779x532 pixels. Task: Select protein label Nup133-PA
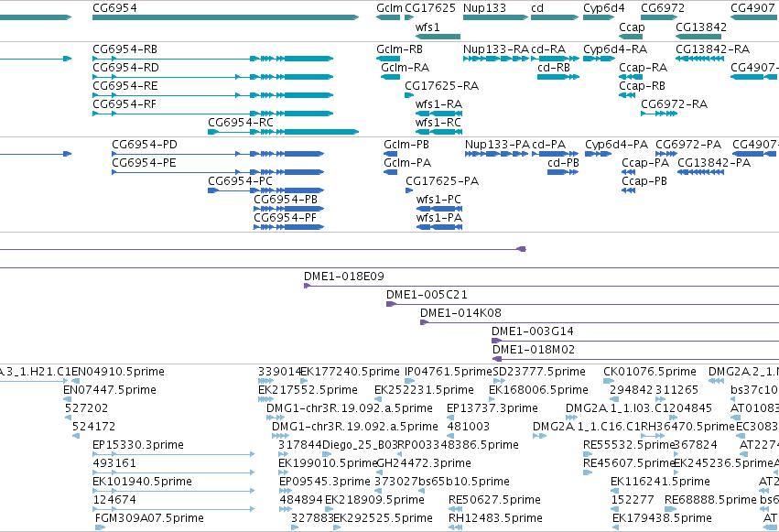tap(497, 145)
